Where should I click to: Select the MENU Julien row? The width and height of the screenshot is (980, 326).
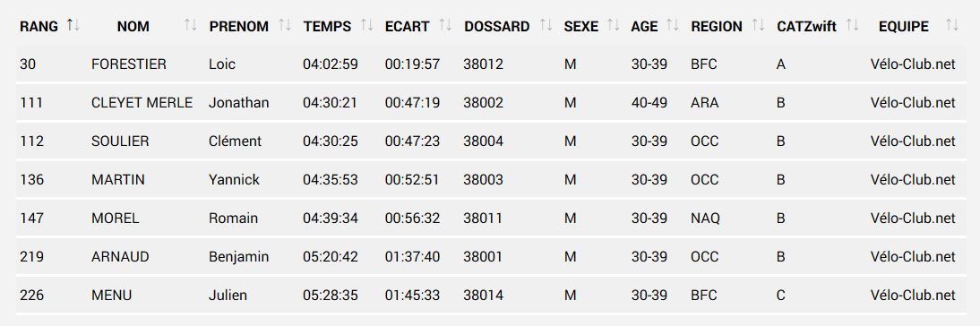point(491,296)
